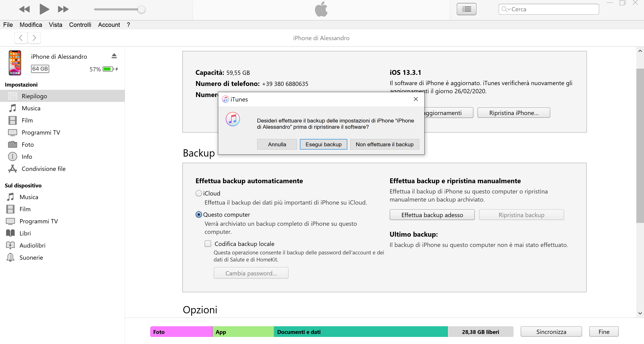
Task: Click Non effettuare il backup
Action: pos(385,144)
